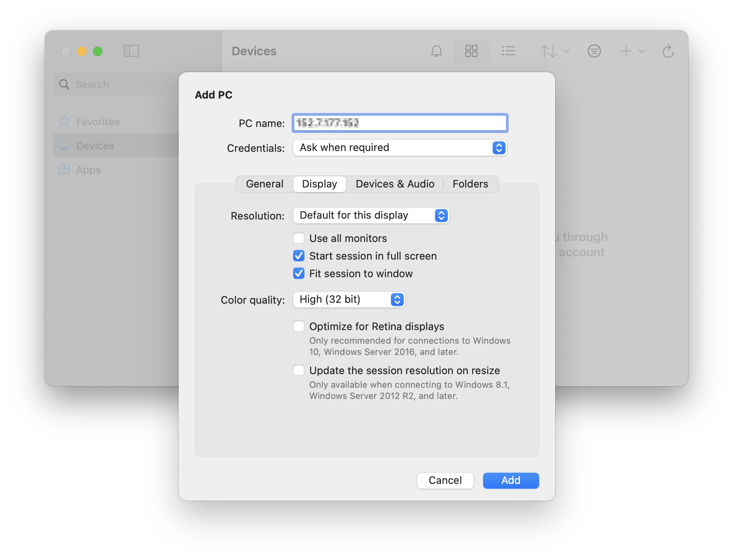Enable Use all monitors checkbox

pos(299,238)
